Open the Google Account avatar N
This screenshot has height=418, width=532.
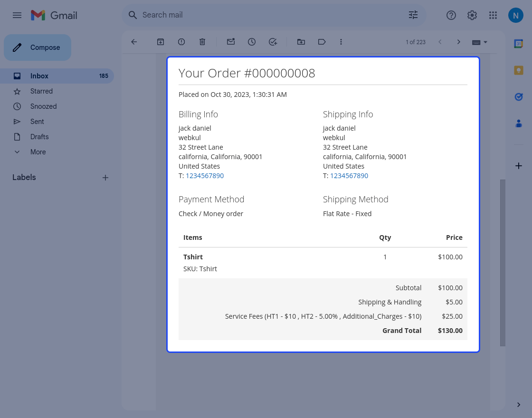pos(516,15)
